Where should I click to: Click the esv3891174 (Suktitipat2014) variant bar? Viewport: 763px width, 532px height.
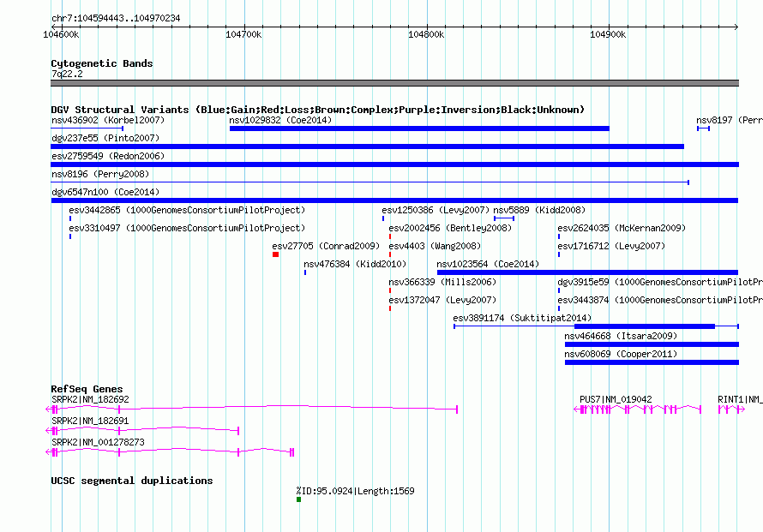(597, 326)
